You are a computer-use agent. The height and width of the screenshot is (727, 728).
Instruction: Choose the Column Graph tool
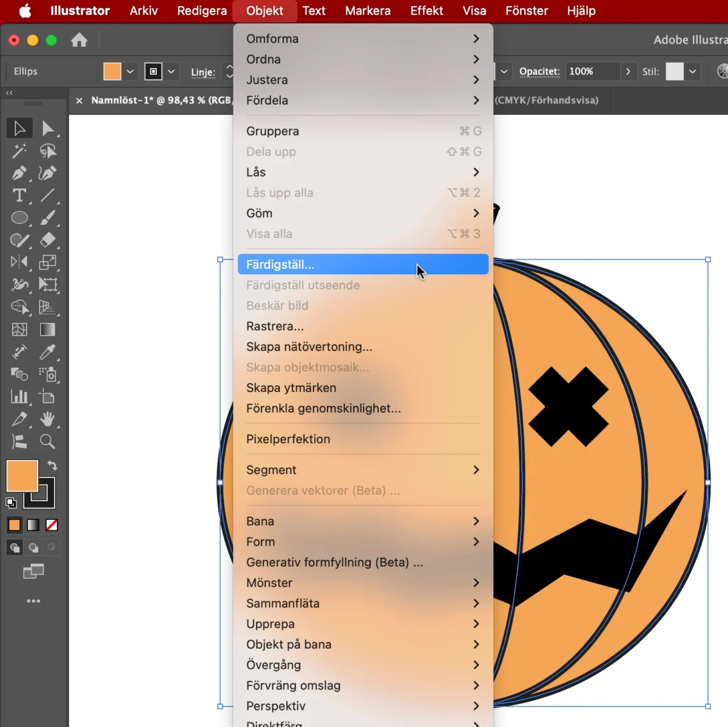[19, 397]
